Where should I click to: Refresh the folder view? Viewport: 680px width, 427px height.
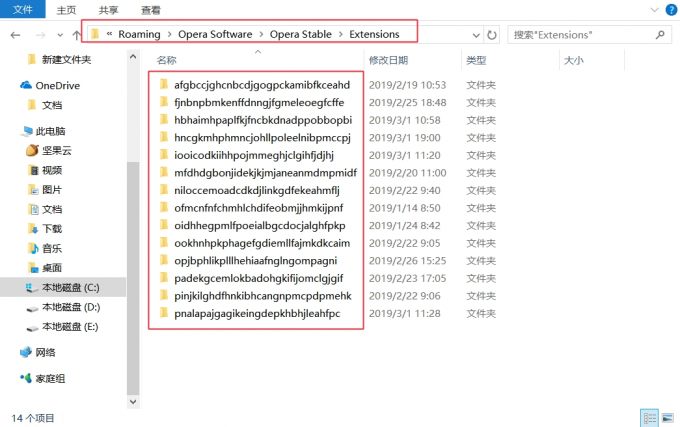[x=492, y=35]
